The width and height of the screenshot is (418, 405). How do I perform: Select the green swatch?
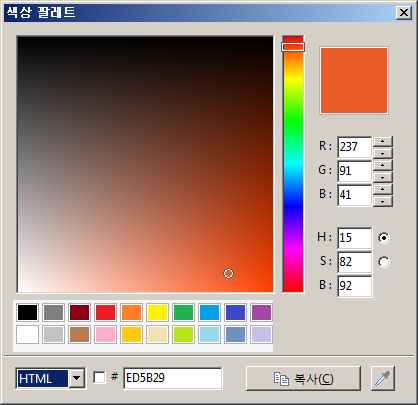click(183, 313)
